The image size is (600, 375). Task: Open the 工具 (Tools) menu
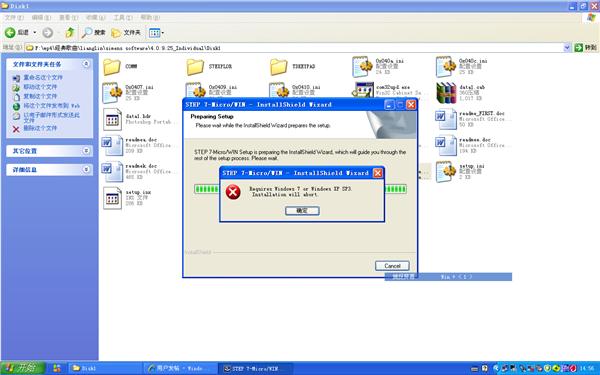click(123, 18)
